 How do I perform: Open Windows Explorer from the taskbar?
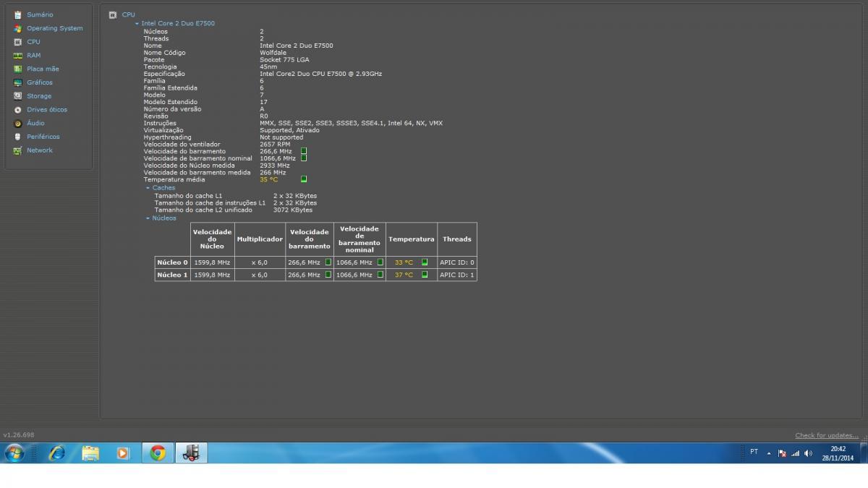tap(90, 453)
